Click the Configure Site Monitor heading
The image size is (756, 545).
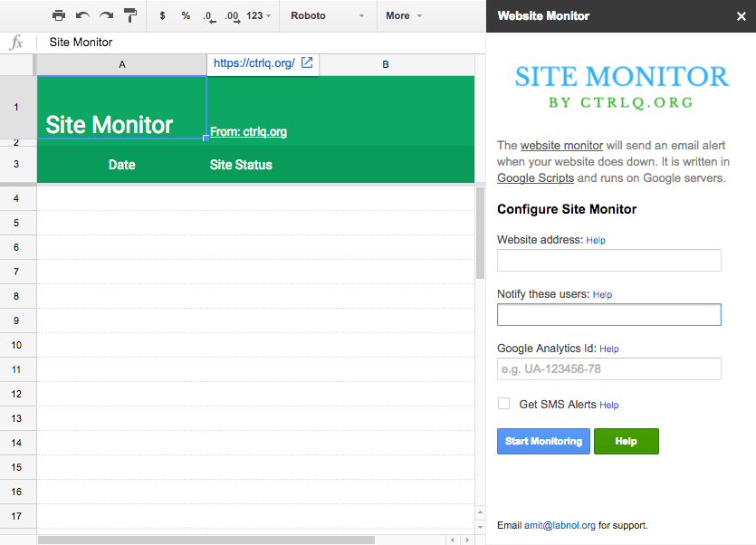pos(567,209)
